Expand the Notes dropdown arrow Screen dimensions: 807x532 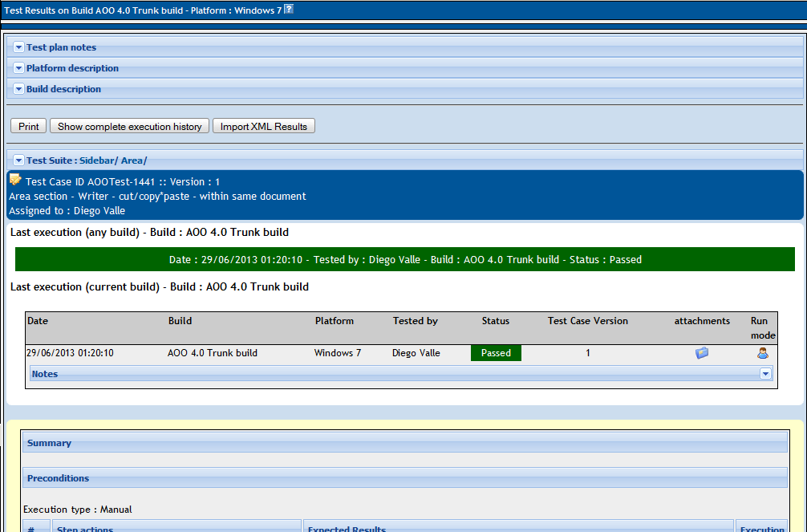click(765, 374)
